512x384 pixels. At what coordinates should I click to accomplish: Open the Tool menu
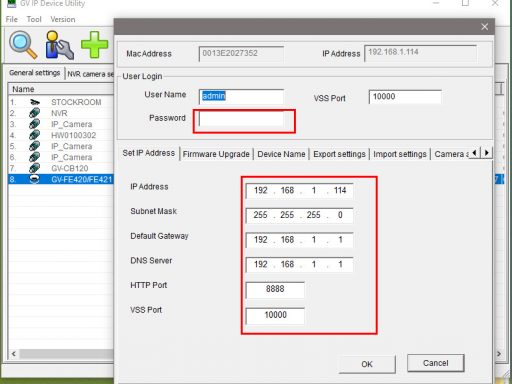34,19
